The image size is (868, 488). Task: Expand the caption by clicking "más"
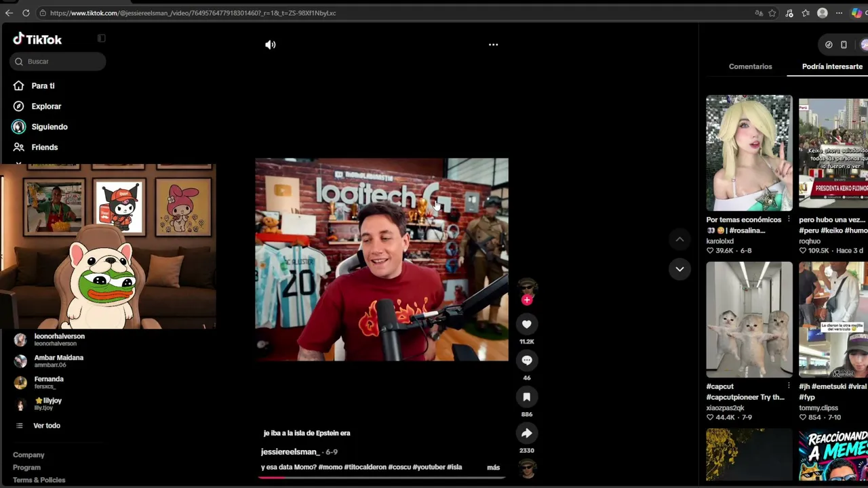tap(493, 467)
